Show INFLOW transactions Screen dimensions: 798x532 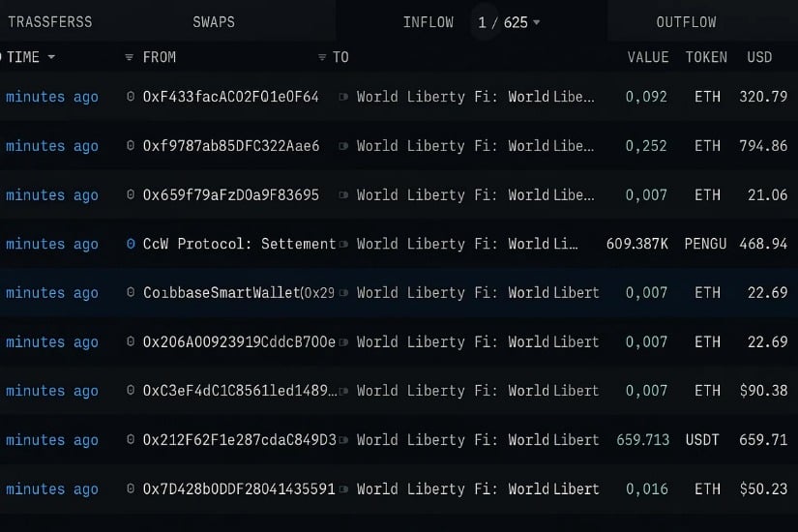point(428,22)
